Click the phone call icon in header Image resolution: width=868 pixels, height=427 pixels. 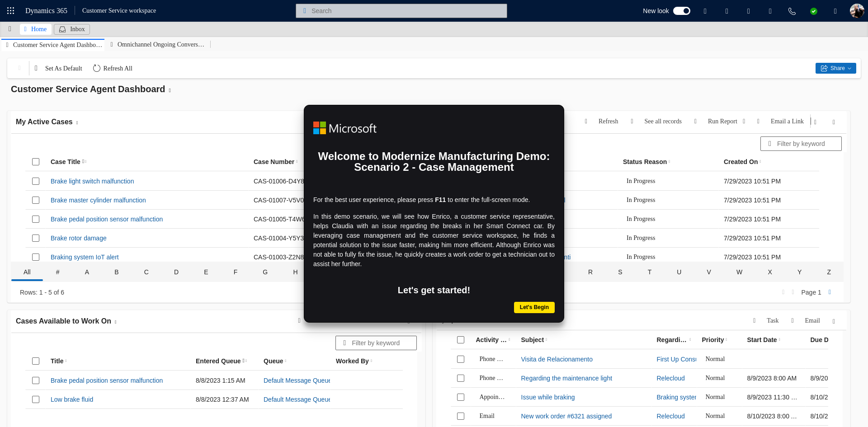[x=792, y=11]
